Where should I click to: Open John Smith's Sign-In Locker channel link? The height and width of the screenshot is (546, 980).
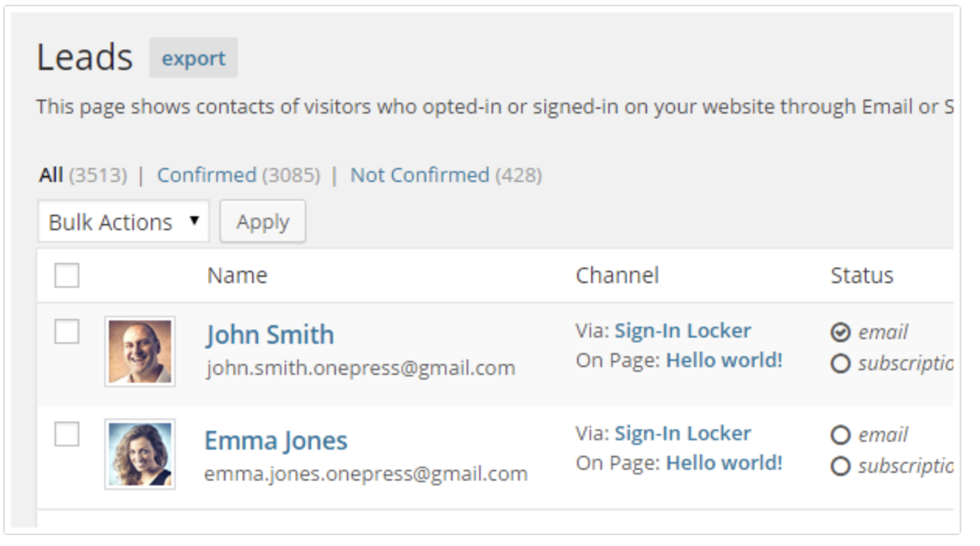point(683,331)
